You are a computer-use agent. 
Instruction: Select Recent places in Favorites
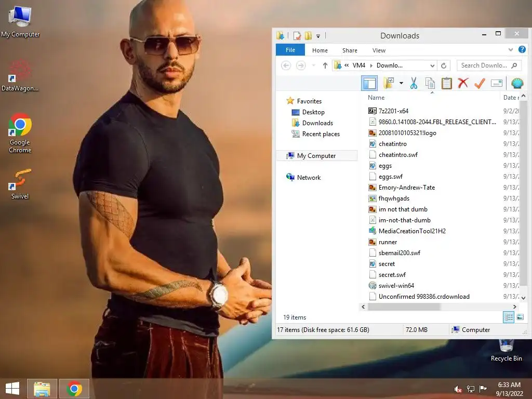pyautogui.click(x=316, y=134)
